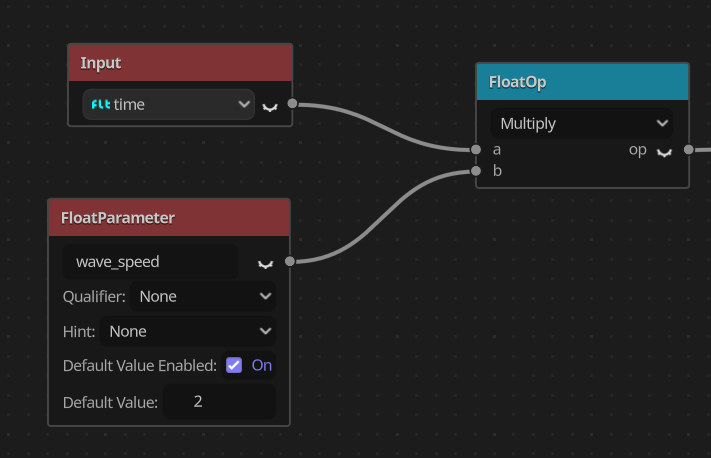Click the FloatOp input port b
Image resolution: width=711 pixels, height=458 pixels.
pyautogui.click(x=476, y=171)
